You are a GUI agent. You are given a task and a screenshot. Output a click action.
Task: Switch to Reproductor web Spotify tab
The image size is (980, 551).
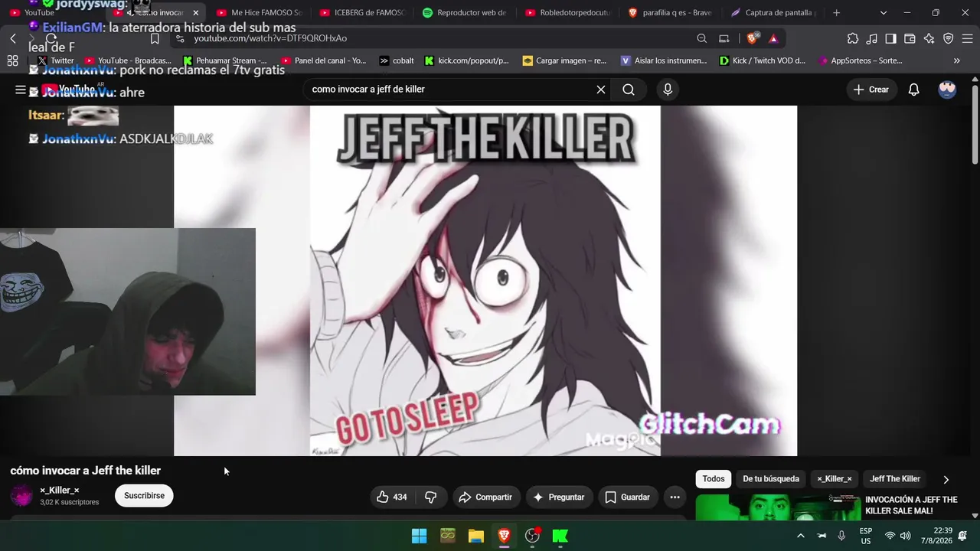click(x=465, y=13)
